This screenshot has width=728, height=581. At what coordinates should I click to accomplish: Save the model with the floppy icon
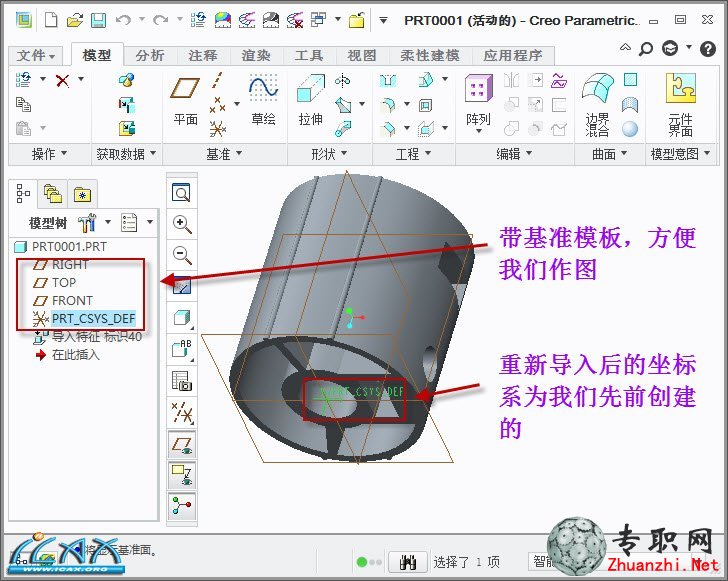point(98,20)
